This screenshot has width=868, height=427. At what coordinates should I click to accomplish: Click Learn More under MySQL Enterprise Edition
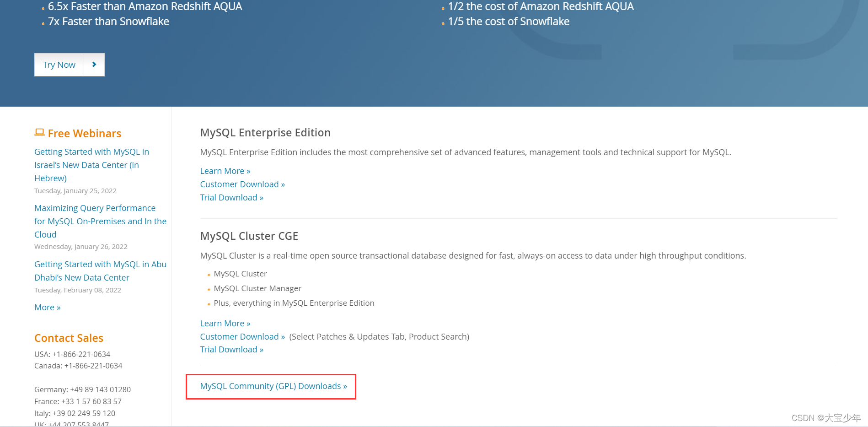225,171
